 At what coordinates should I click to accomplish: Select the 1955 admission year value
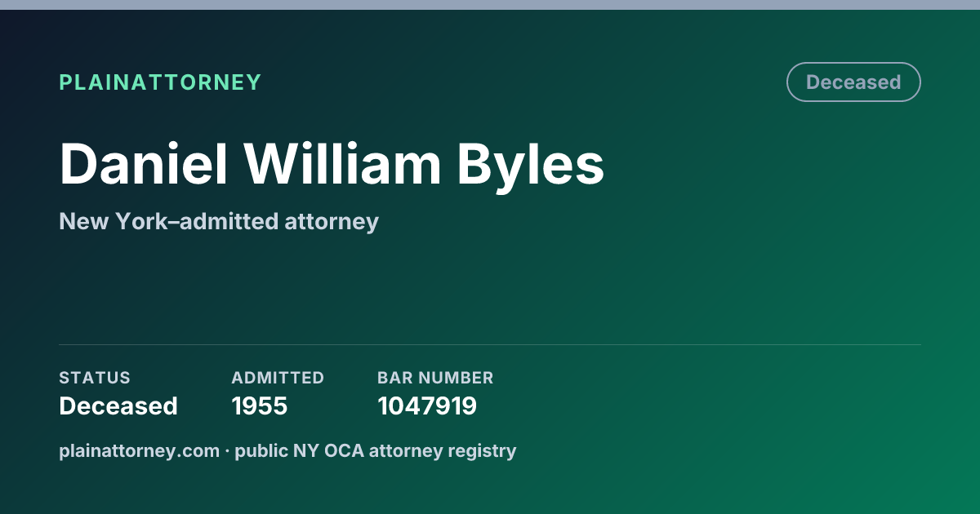(x=260, y=406)
